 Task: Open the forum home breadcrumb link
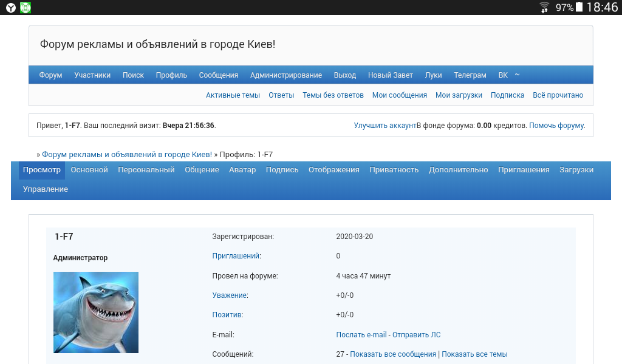click(x=127, y=155)
